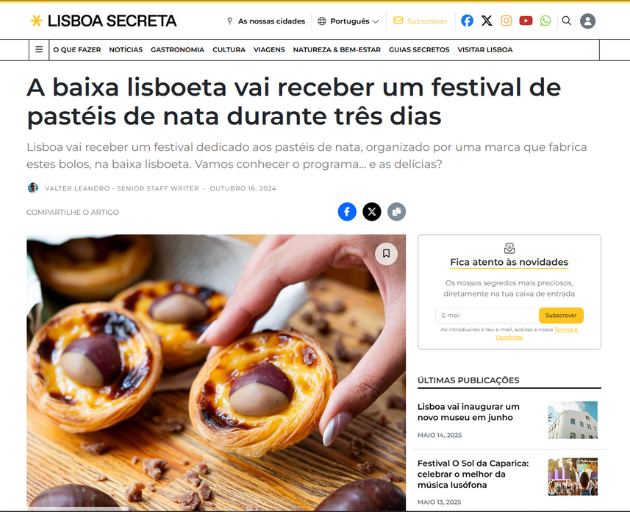The image size is (630, 512).
Task: Open Termos e Condições link
Action: (536, 334)
